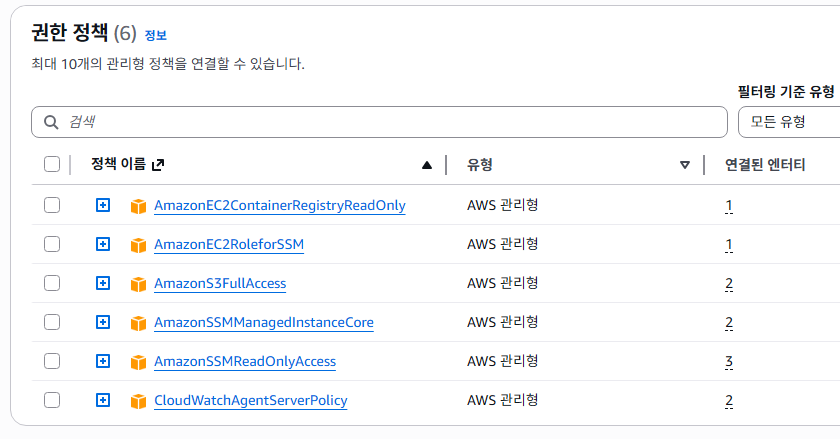Viewport: 840px width, 439px height.
Task: Click the orange policy icon for CloudWatchAgentServerPolicy
Action: (138, 401)
